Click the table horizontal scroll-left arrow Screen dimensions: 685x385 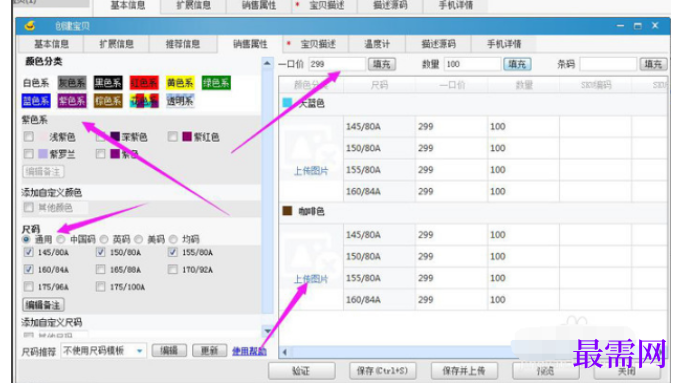pos(285,352)
